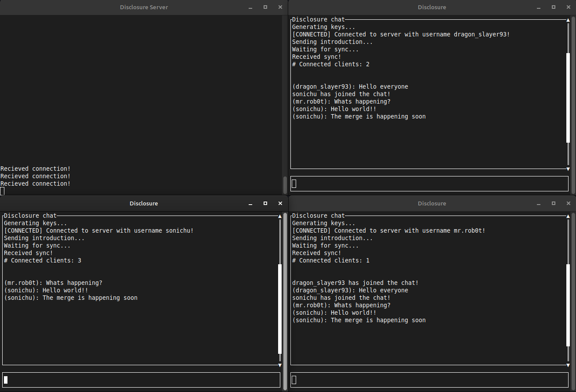Screen dimensions: 576x392
Task: Focus the message input in mr.rob0t's chat
Action: (x=429, y=380)
